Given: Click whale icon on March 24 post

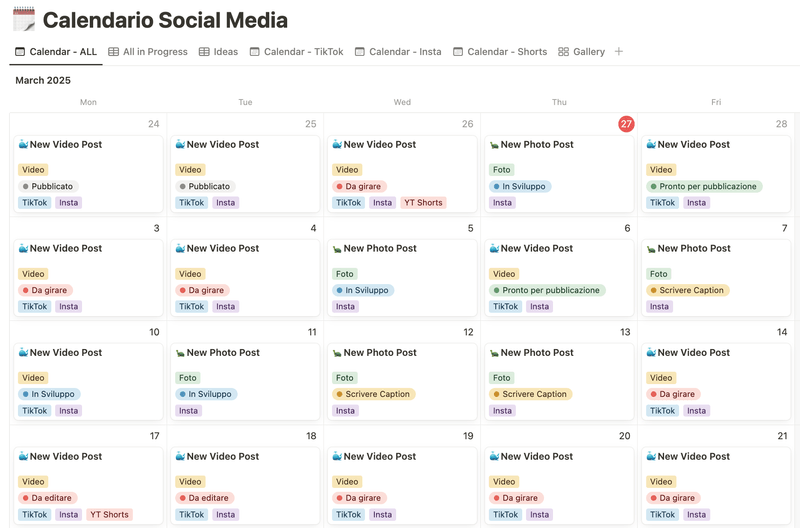Looking at the screenshot, I should click(x=23, y=144).
